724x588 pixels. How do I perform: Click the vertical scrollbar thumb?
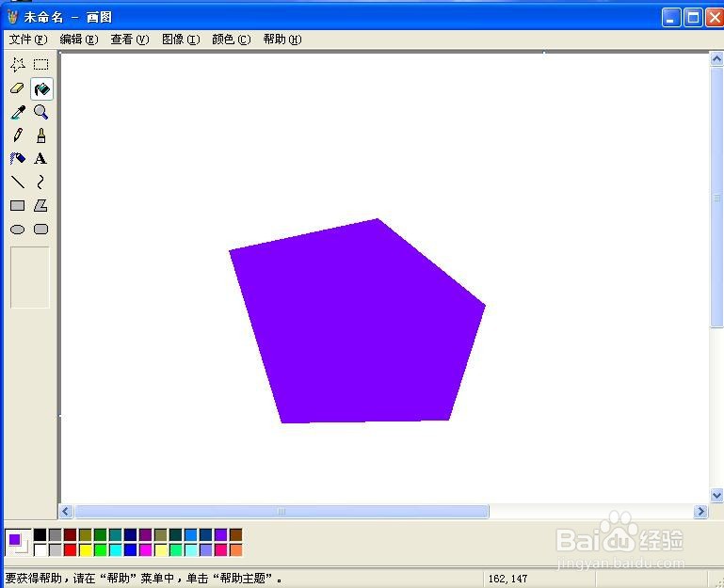(x=716, y=198)
